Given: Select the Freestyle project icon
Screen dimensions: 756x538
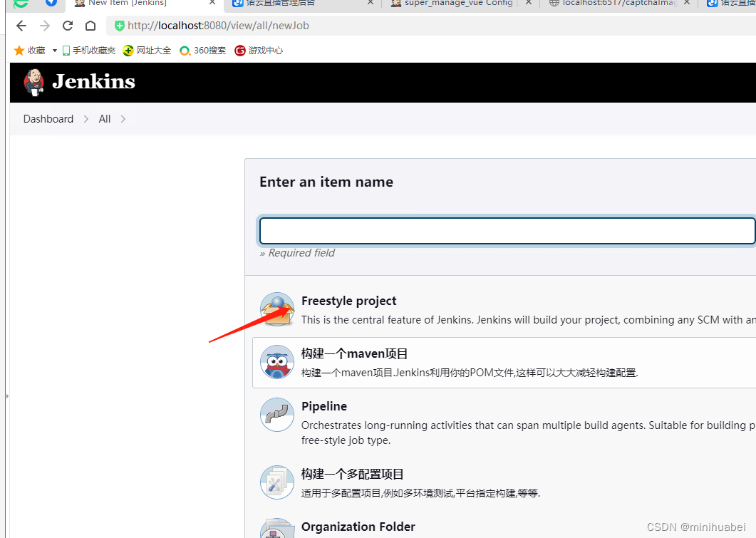Looking at the screenshot, I should (x=277, y=309).
